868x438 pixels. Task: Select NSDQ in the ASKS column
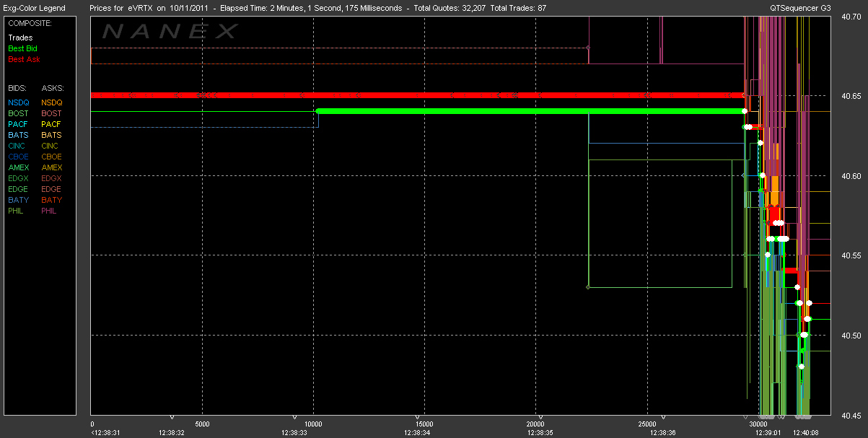52,102
